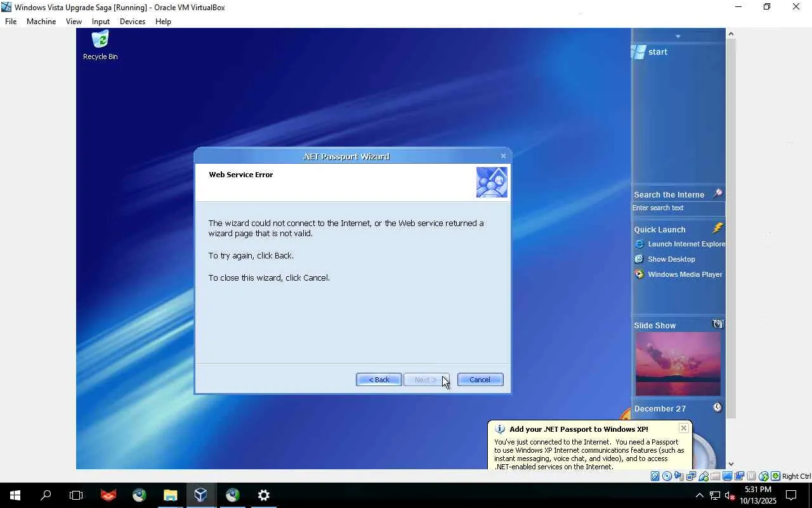Click the USB devices status icon
Screen dimensions: 812x508
(704, 476)
